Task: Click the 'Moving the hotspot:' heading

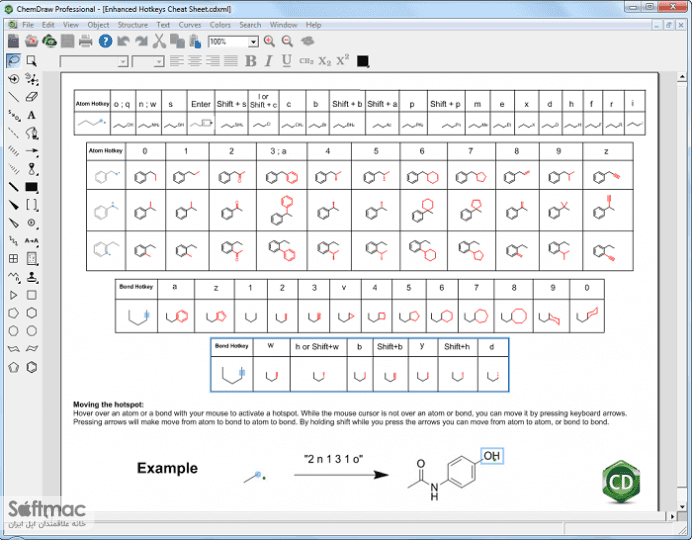Action: tap(108, 404)
